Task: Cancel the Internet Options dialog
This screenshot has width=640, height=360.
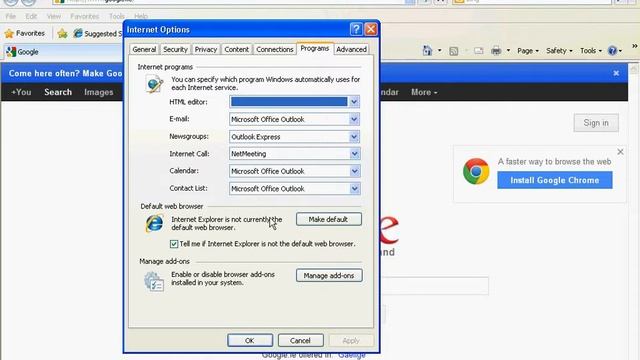Action: click(x=300, y=340)
